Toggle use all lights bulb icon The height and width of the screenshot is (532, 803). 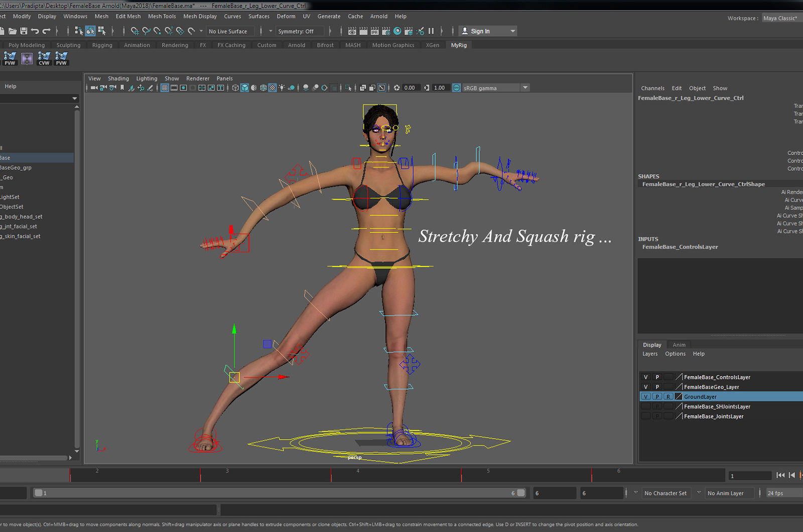tap(282, 88)
